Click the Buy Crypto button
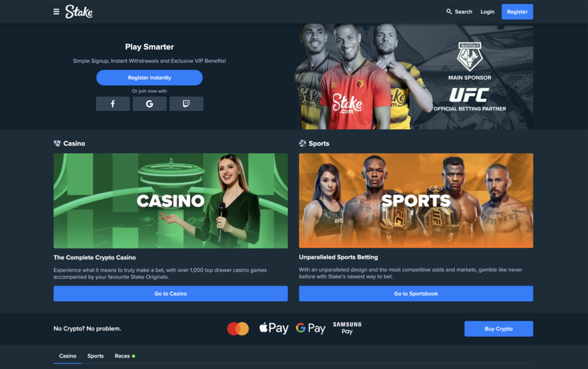The image size is (588, 369). click(x=498, y=328)
